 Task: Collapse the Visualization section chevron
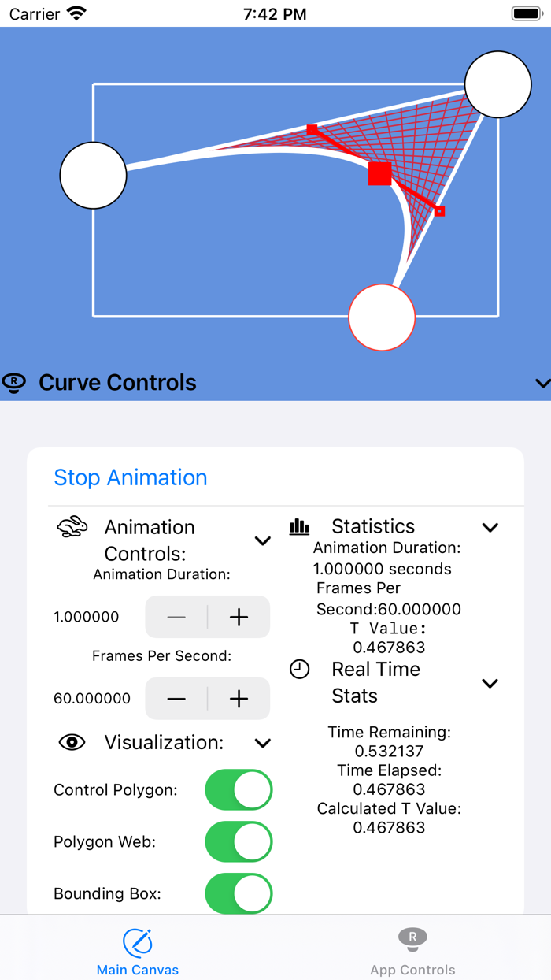coord(264,742)
